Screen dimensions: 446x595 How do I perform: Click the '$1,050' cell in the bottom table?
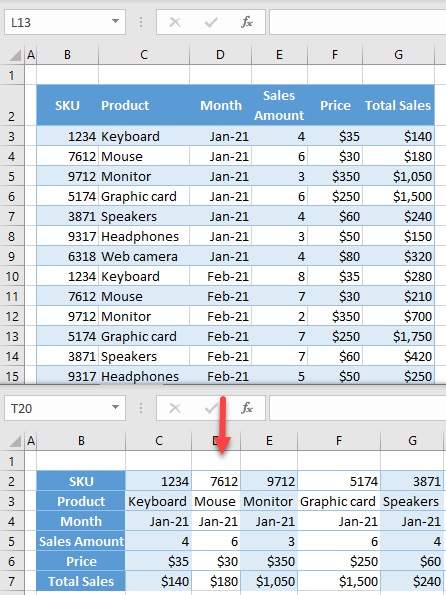269,581
